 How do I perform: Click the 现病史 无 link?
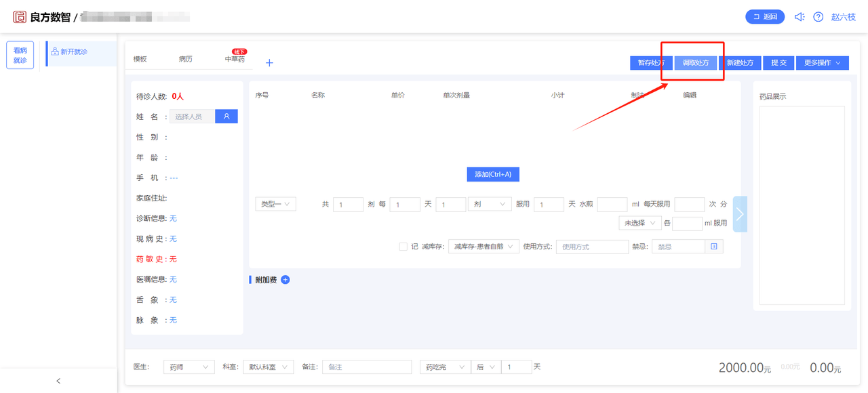pos(173,239)
